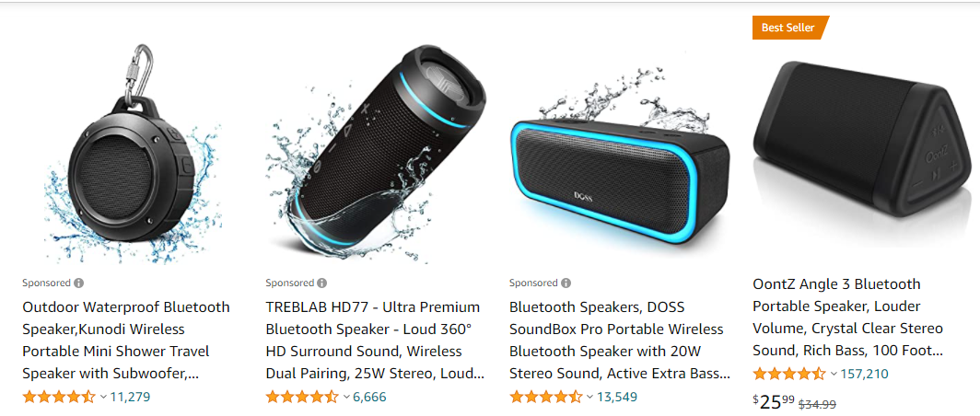Click the star rating of the DOSS SoundBox
The image size is (980, 416).
point(545,396)
